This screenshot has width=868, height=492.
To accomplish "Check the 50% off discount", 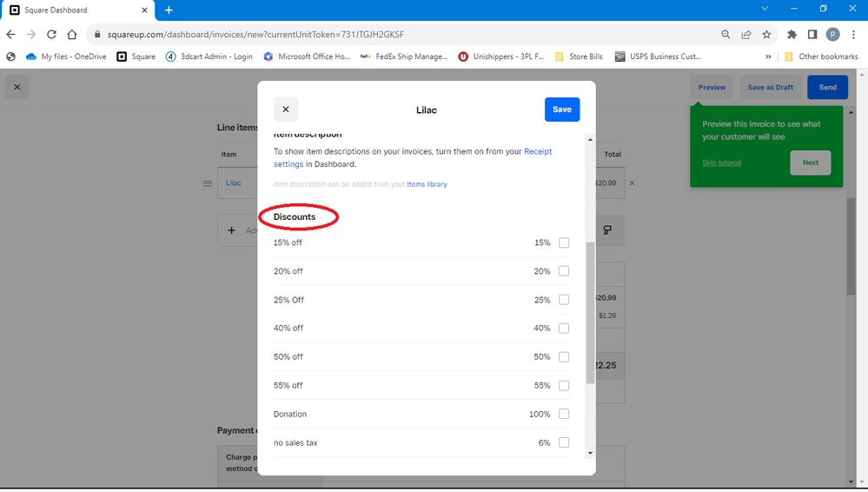I will click(564, 357).
